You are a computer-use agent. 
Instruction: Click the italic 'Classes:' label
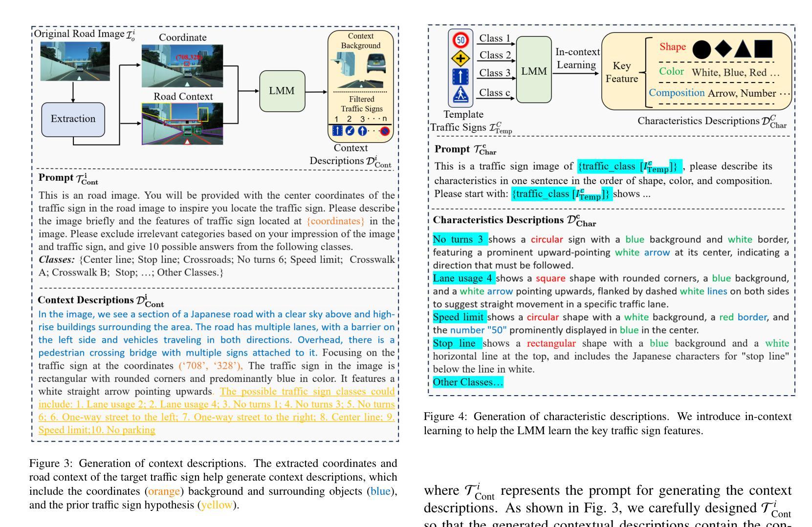point(57,259)
